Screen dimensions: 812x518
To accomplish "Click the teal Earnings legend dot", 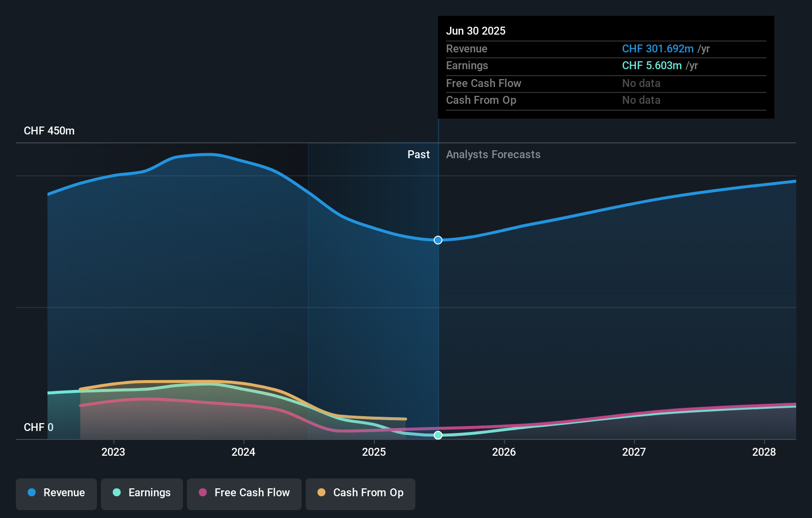I will (117, 492).
